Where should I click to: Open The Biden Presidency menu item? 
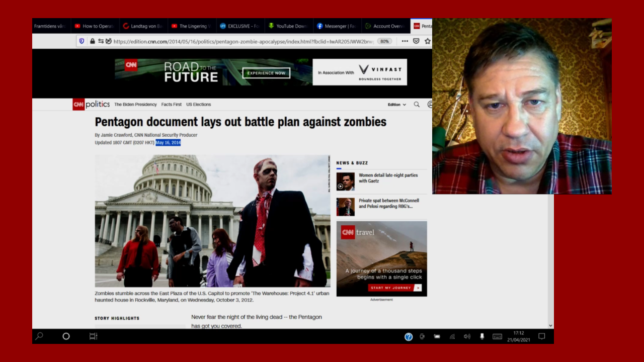(135, 105)
